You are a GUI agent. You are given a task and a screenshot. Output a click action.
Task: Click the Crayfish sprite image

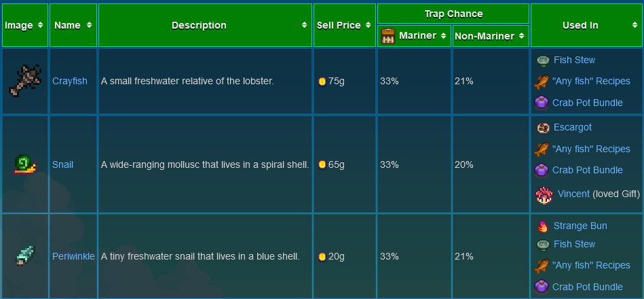[x=25, y=81]
